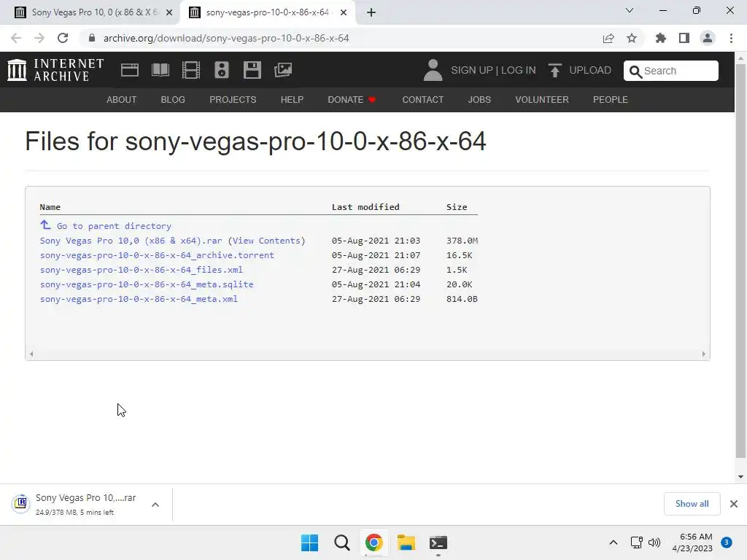
Task: Open the HELP menu item
Action: (x=292, y=99)
